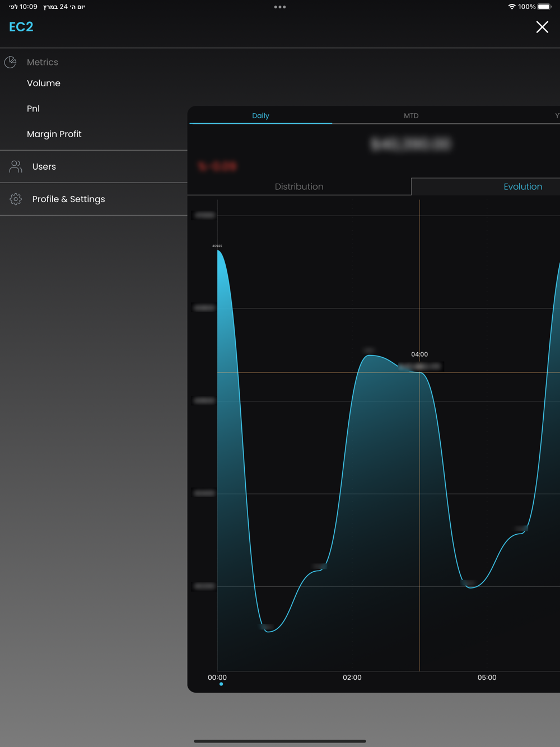Open Profile & Settings
Screen dimensions: 560x747
[68, 199]
